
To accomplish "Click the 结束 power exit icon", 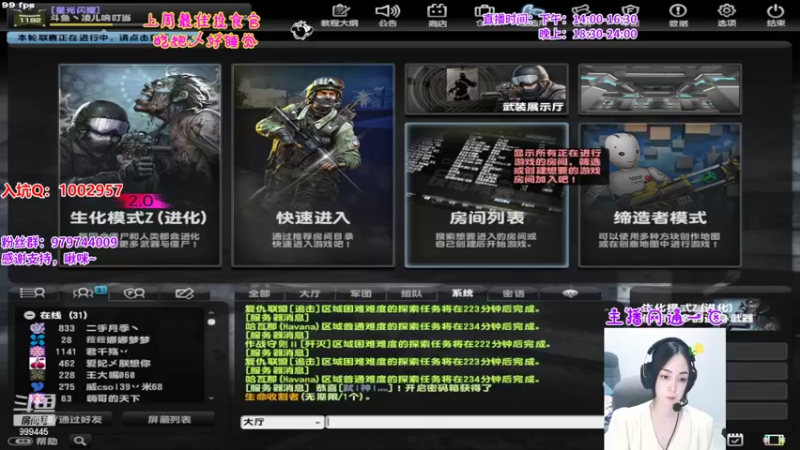I will click(776, 14).
